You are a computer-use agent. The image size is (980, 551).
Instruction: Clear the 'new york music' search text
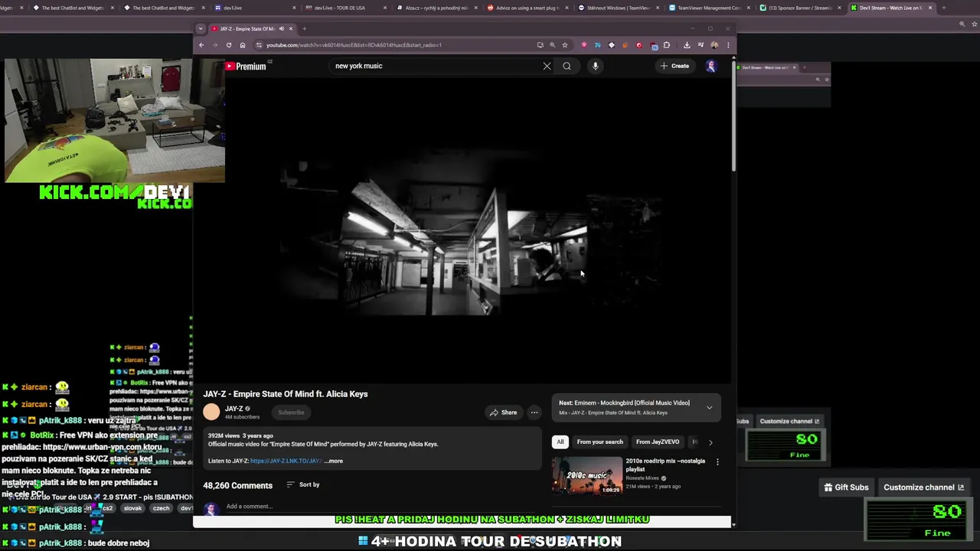pos(547,66)
